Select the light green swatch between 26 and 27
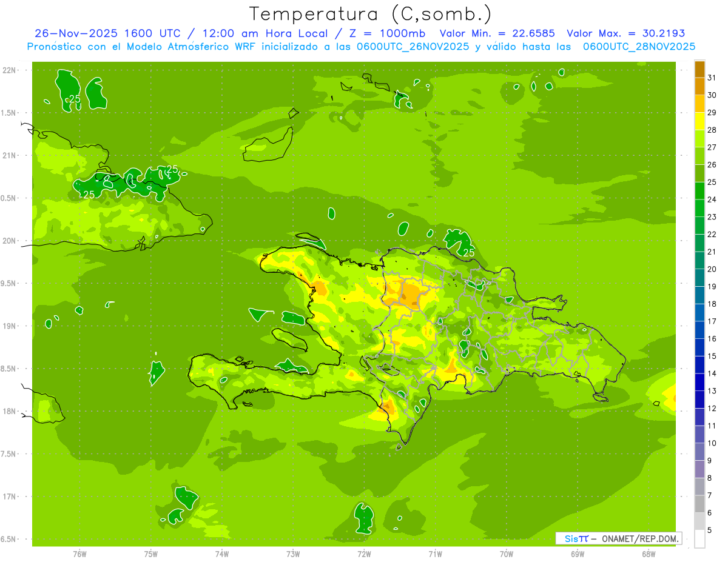Viewport: 728px width, 562px height. tap(699, 156)
